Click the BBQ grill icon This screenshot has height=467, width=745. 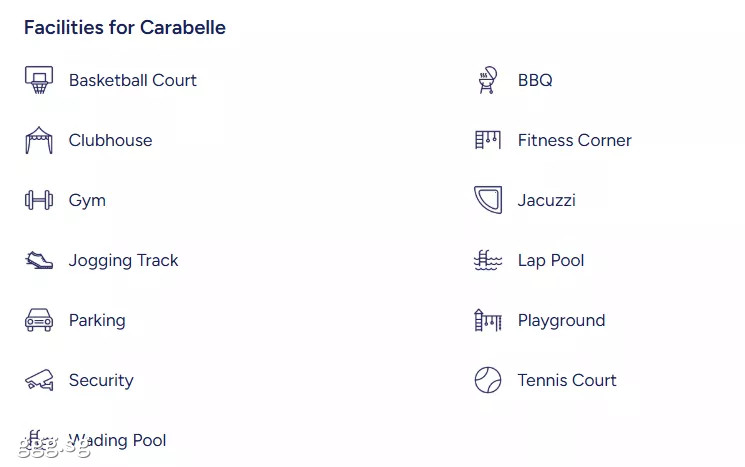(488, 80)
